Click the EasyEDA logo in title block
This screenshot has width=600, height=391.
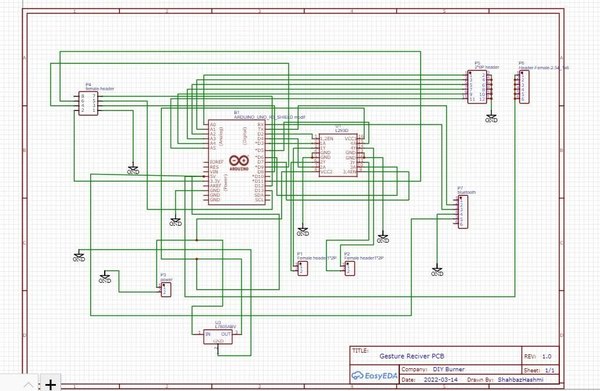(375, 375)
